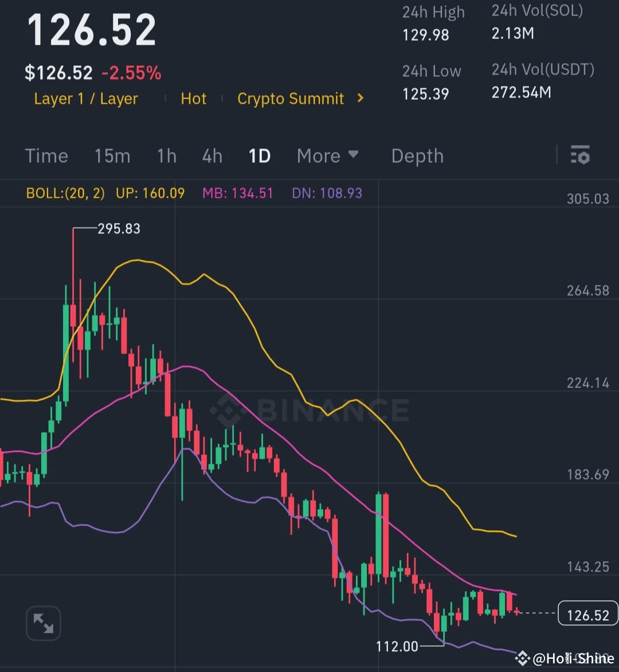Select the 1D interval tab
This screenshot has height=672, width=619.
(260, 155)
